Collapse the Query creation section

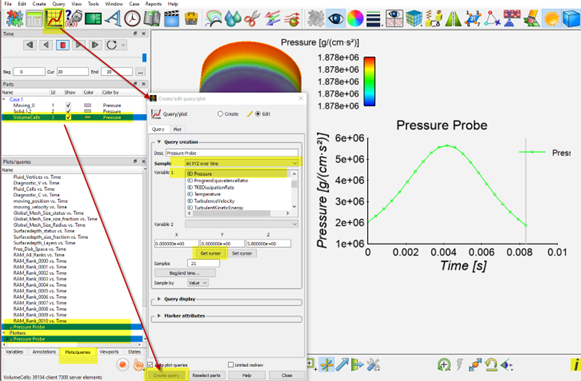(159, 142)
